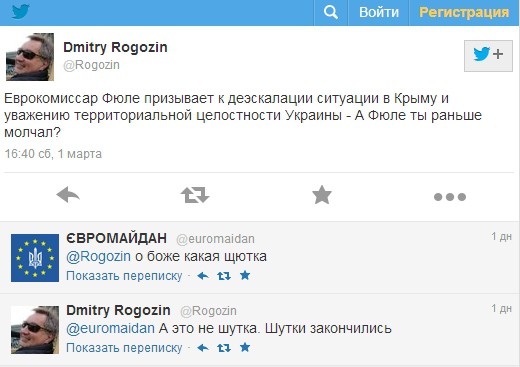The image size is (520, 367).
Task: Reply to the Euromaidan tweet via the small arrow
Action: pyautogui.click(x=203, y=276)
